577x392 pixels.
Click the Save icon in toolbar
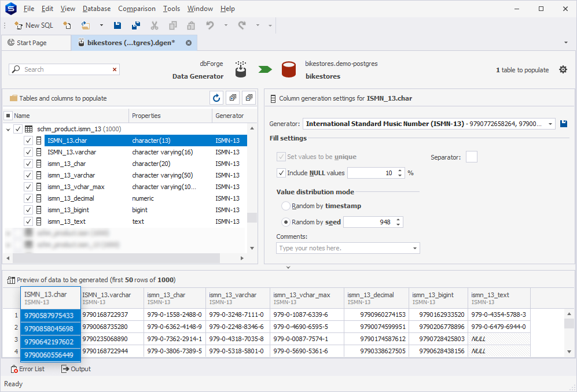point(117,25)
